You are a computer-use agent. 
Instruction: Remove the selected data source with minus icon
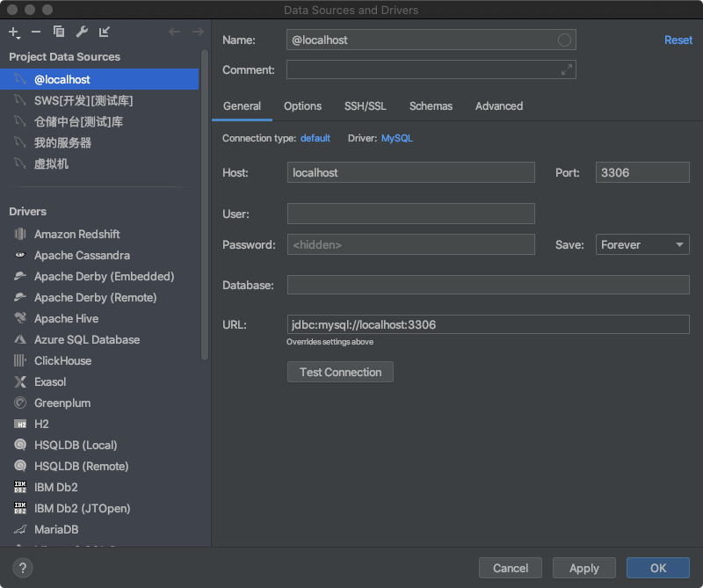(x=36, y=33)
